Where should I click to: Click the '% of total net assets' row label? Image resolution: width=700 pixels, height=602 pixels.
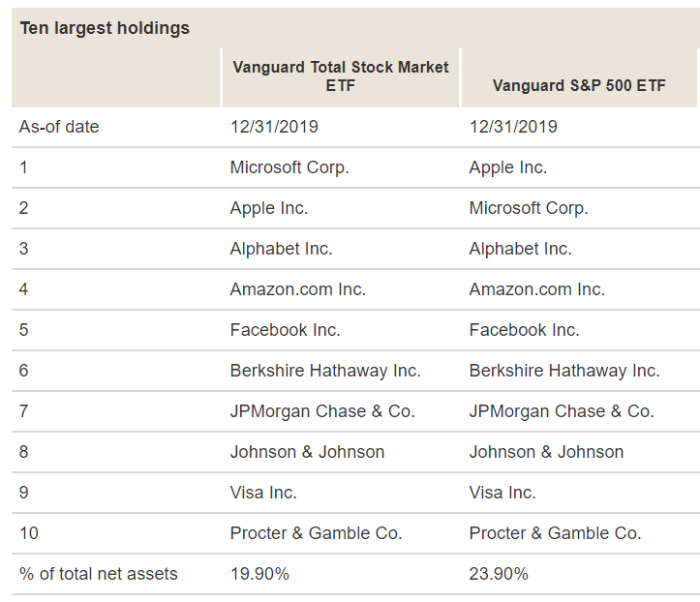coord(99,574)
